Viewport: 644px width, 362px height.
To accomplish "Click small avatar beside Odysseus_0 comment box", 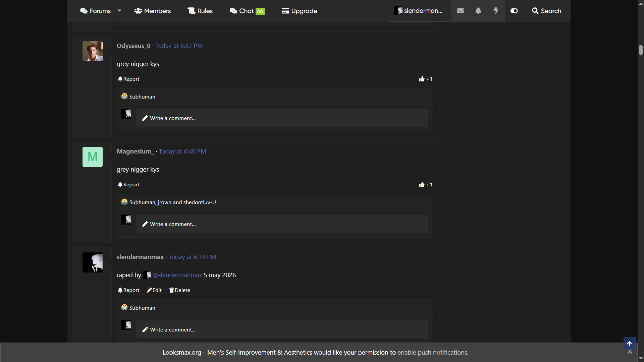I will tap(126, 114).
